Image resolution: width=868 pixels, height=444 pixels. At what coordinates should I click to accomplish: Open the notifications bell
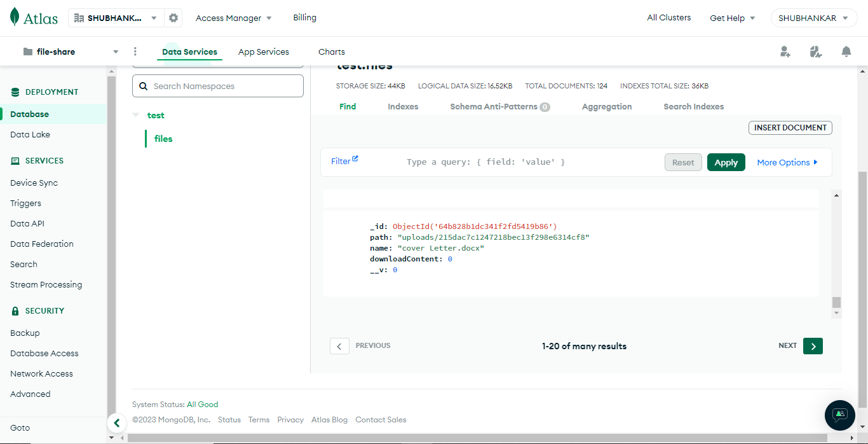846,52
